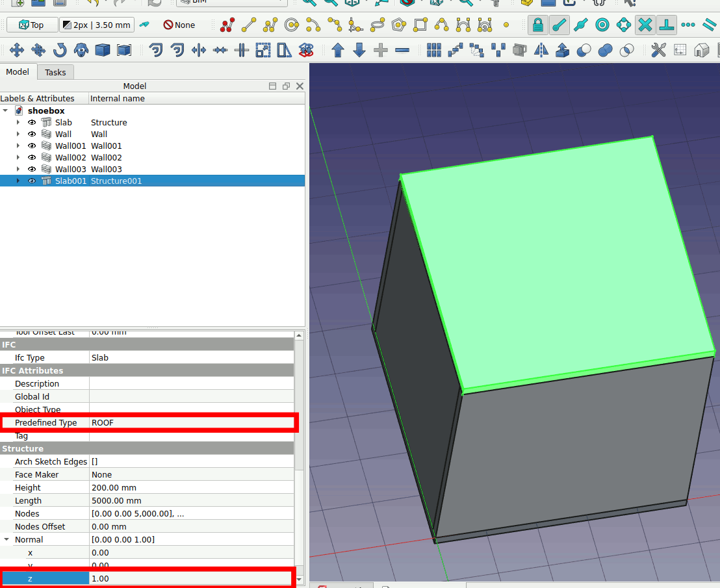This screenshot has width=720, height=588.
Task: Toggle visibility of the first Slab
Action: 32,123
